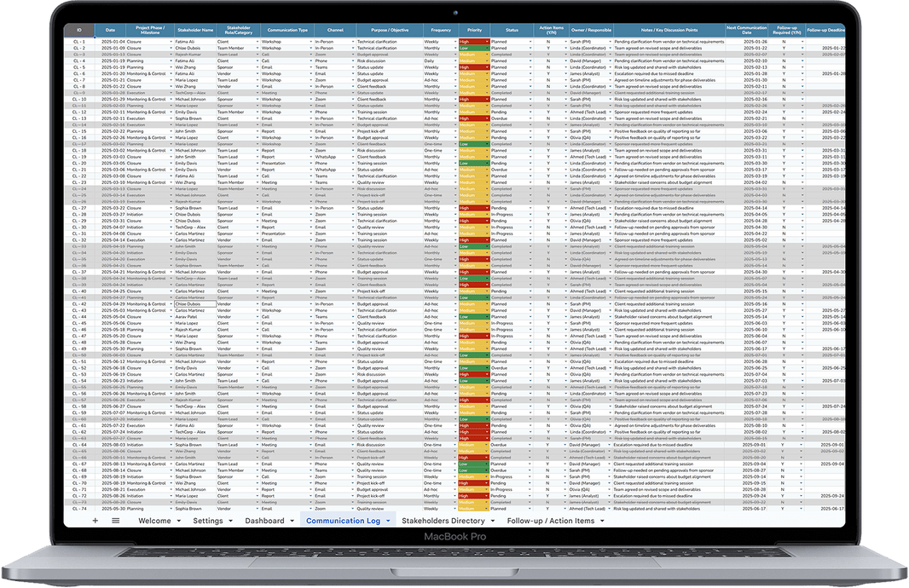Open the Dashboard sheet tab

(x=264, y=521)
